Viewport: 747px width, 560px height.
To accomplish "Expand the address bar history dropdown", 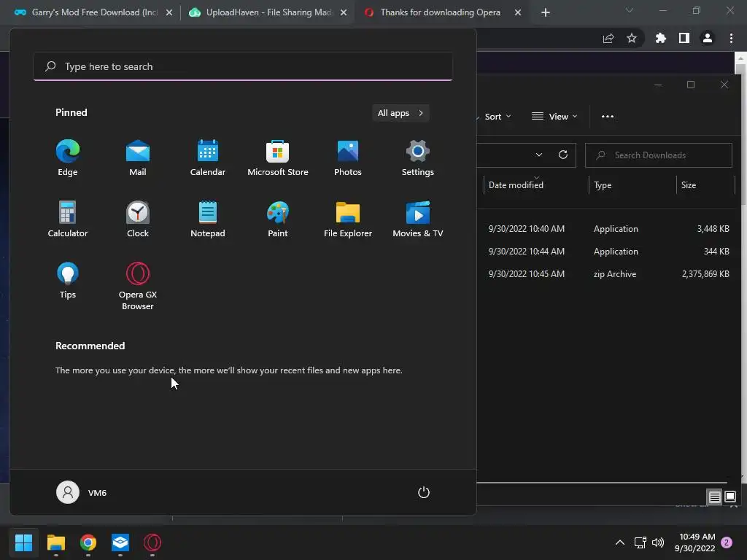I will pos(539,155).
